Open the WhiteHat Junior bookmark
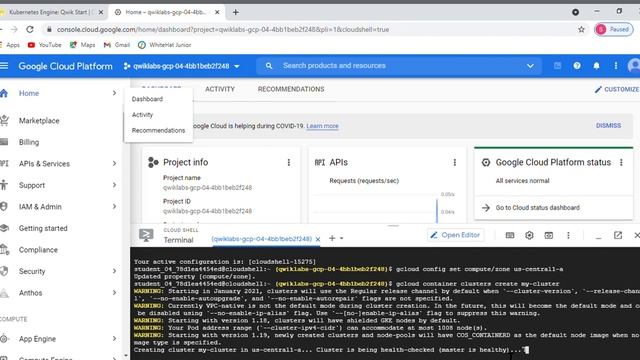 tap(164, 45)
